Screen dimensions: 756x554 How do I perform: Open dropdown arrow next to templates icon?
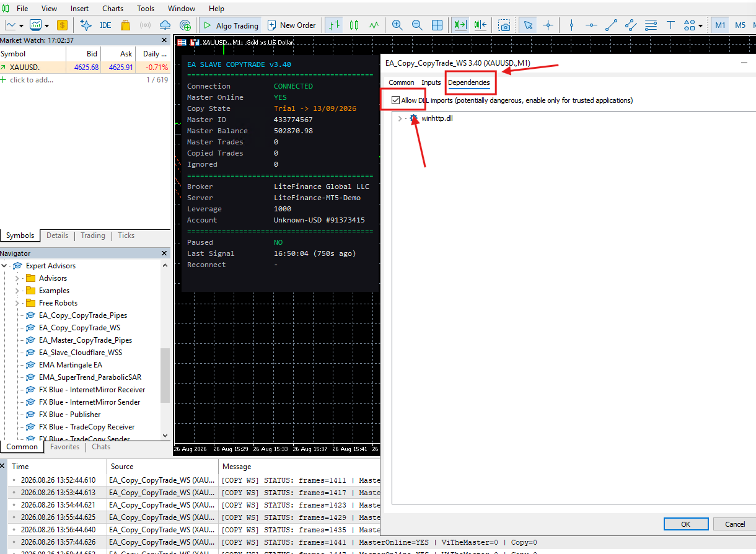46,26
